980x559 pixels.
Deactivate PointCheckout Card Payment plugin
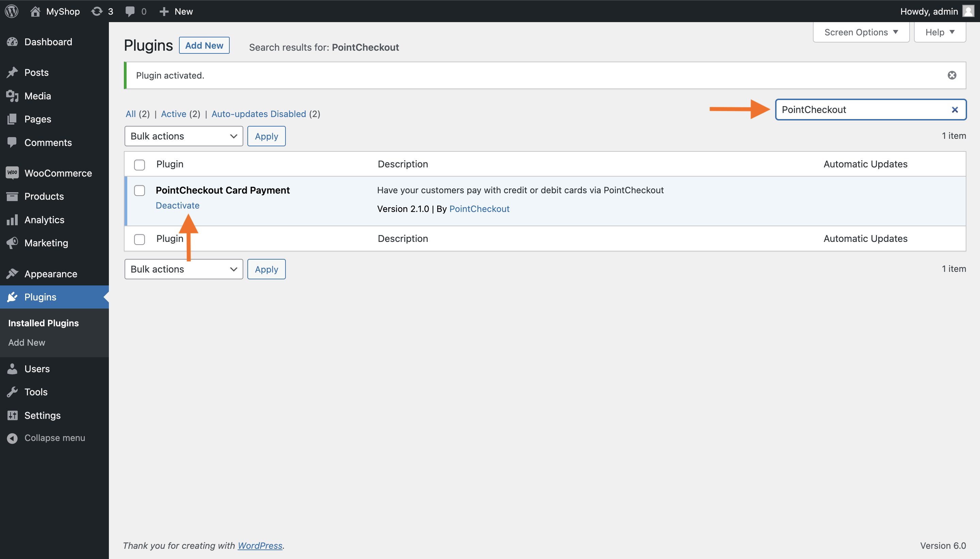point(178,205)
